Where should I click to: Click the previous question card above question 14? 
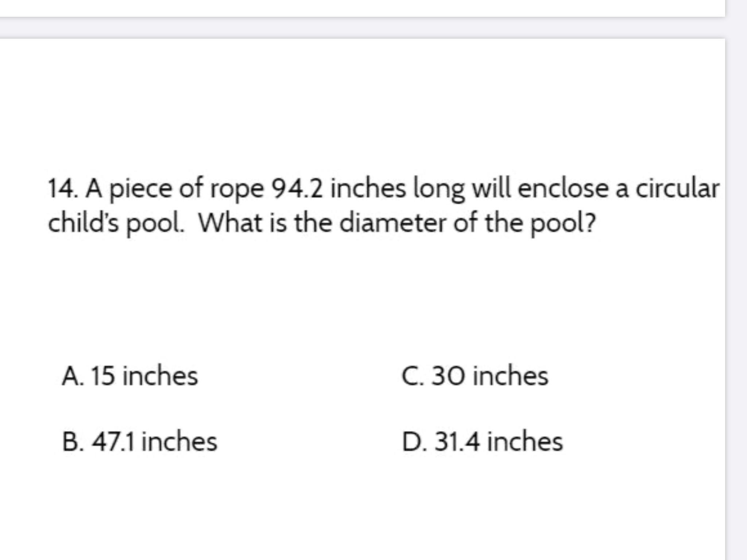click(363, 8)
